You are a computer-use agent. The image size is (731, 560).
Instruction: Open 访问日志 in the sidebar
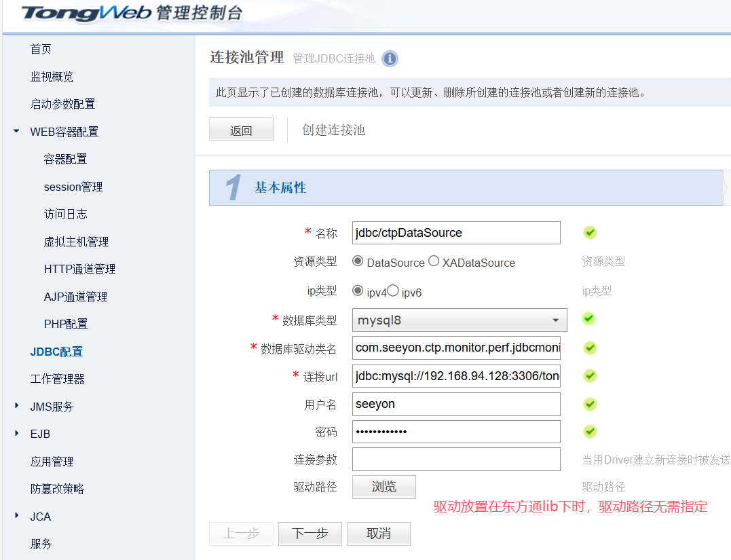(65, 214)
